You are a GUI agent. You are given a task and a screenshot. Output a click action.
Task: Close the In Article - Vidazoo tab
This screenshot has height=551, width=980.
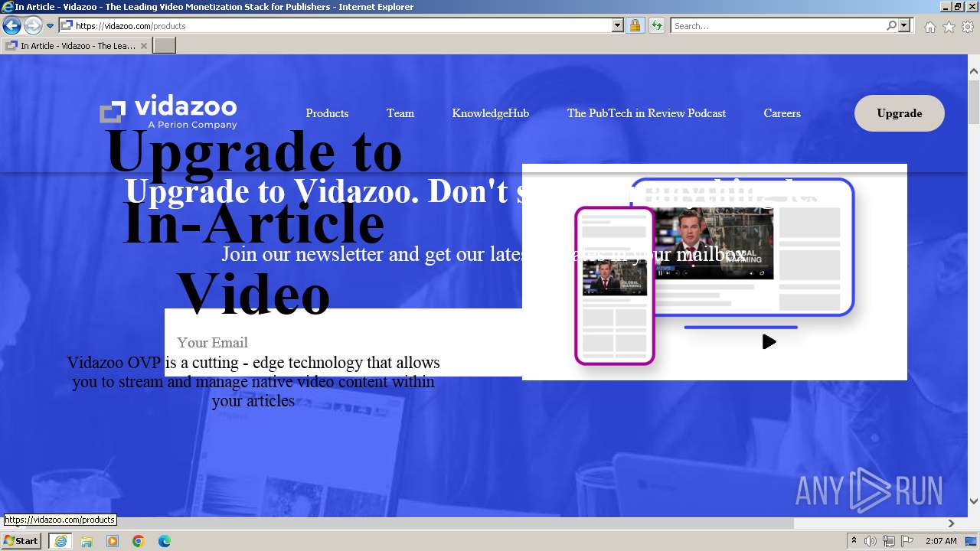[x=143, y=46]
